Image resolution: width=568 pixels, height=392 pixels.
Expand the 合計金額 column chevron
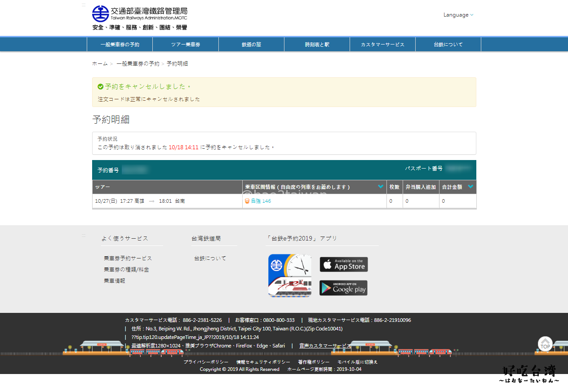coord(470,187)
